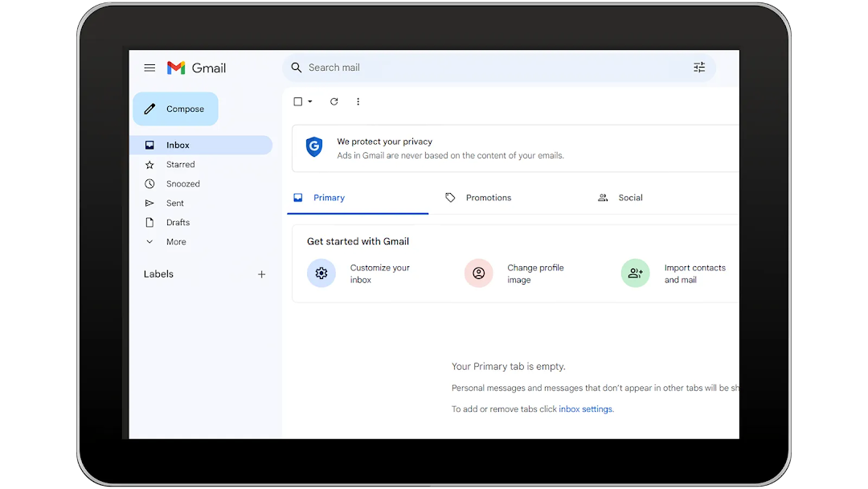Open search options filter icon
This screenshot has width=868, height=489.
coord(699,68)
